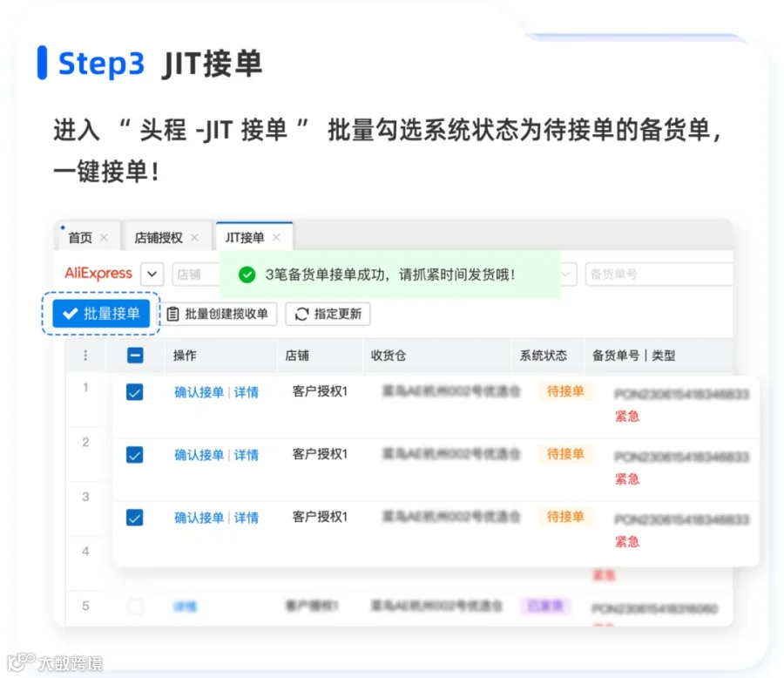This screenshot has height=678, width=784.
Task: Click 确认接单 link in row 1
Action: click(x=199, y=392)
